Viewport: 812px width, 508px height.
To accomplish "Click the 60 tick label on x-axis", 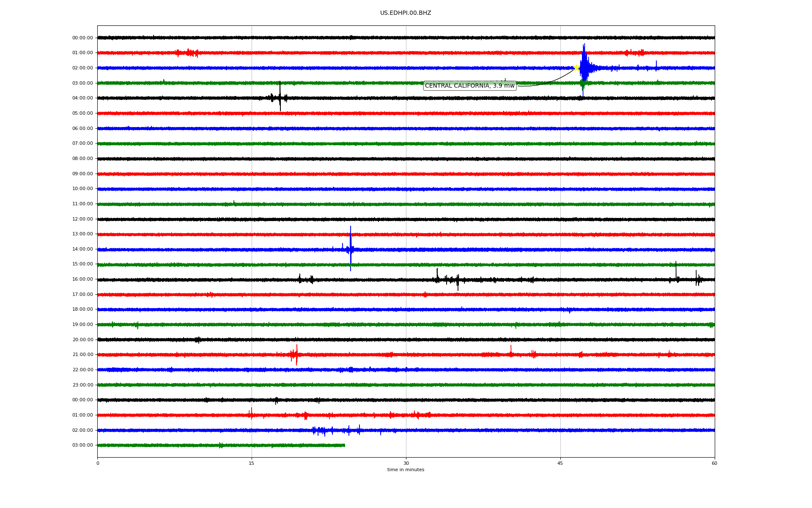I will 714,463.
